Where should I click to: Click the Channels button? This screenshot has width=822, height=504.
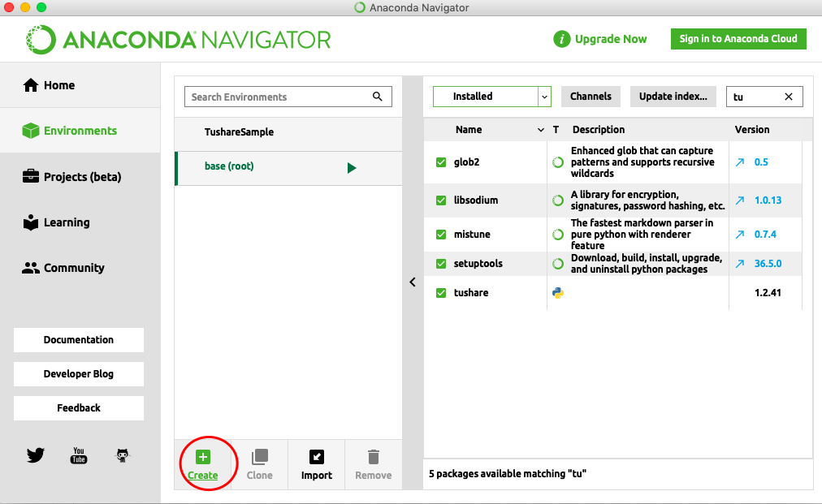click(591, 97)
